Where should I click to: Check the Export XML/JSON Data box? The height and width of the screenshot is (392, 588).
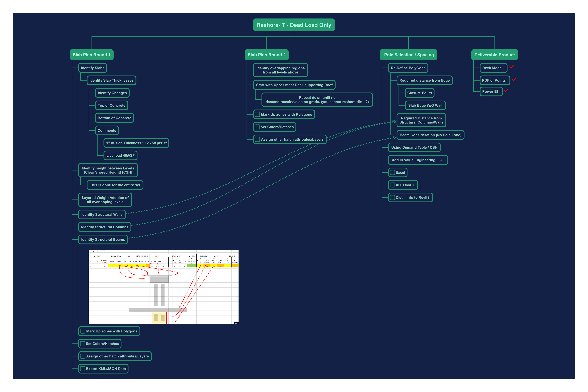click(83, 369)
